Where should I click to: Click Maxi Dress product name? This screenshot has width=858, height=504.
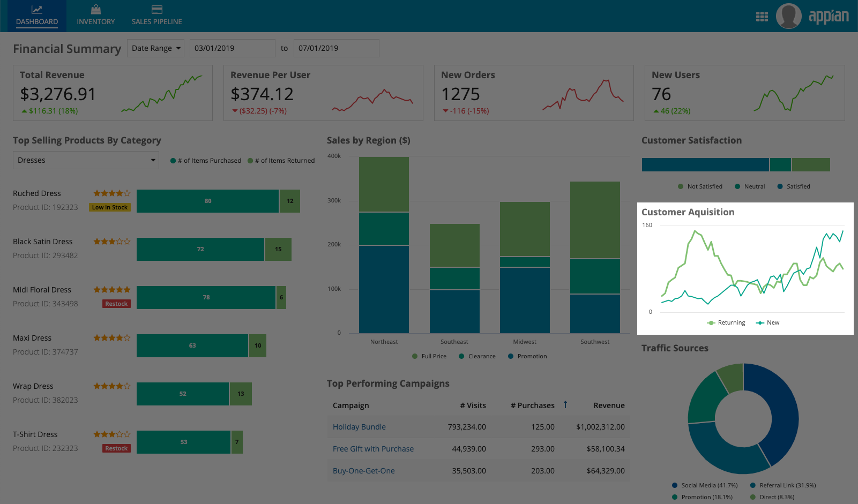(x=32, y=338)
